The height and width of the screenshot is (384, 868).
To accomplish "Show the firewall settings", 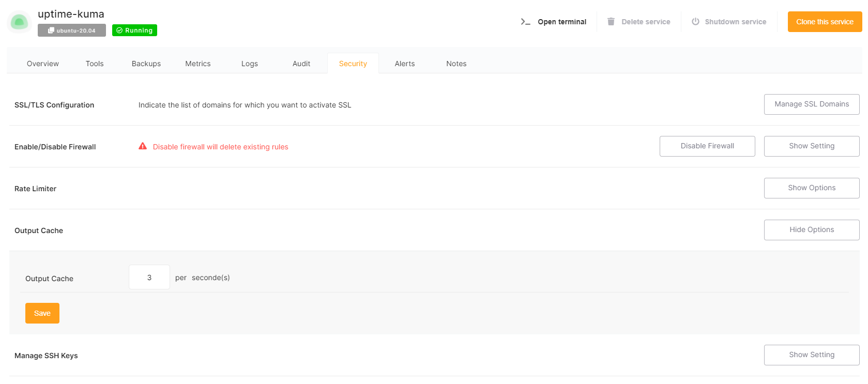I will (811, 146).
